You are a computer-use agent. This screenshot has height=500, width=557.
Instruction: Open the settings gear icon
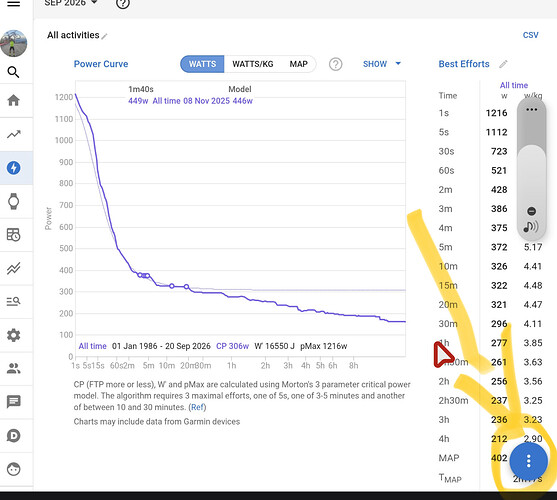pyautogui.click(x=13, y=335)
